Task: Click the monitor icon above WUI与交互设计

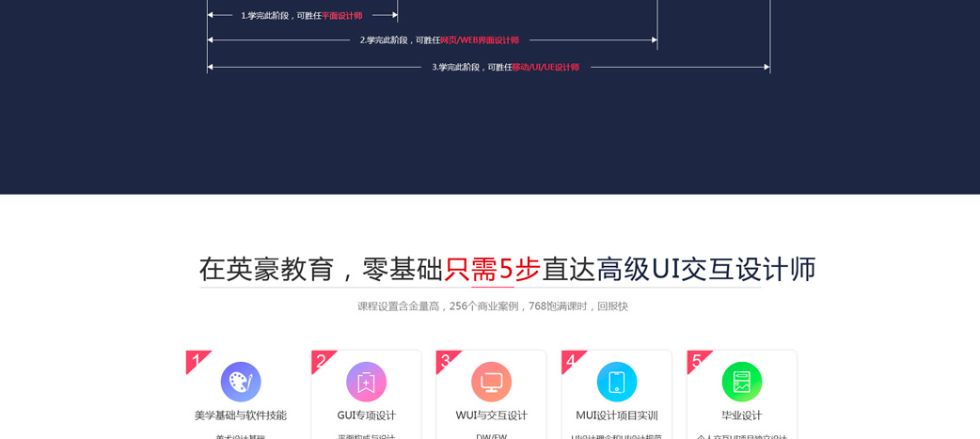Action: pyautogui.click(x=491, y=382)
